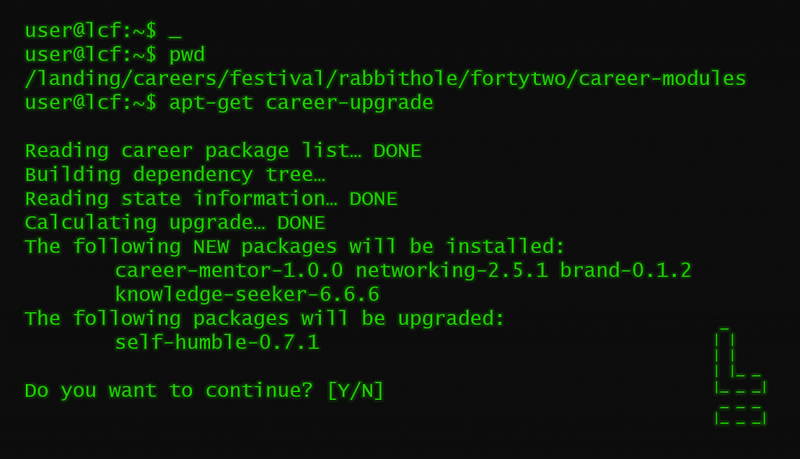Click the word NEW in packages line

pyautogui.click(x=211, y=247)
